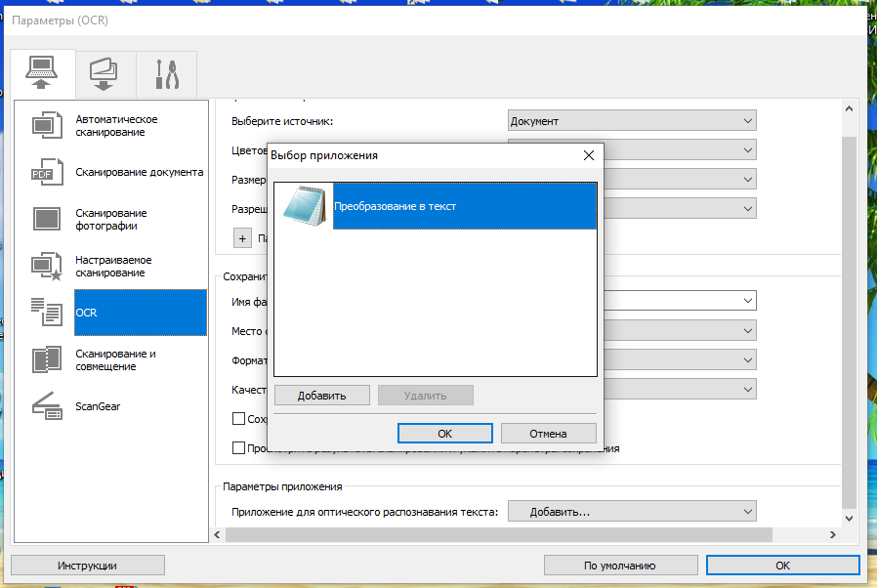Confirm dialog with OK button
877x588 pixels.
444,434
